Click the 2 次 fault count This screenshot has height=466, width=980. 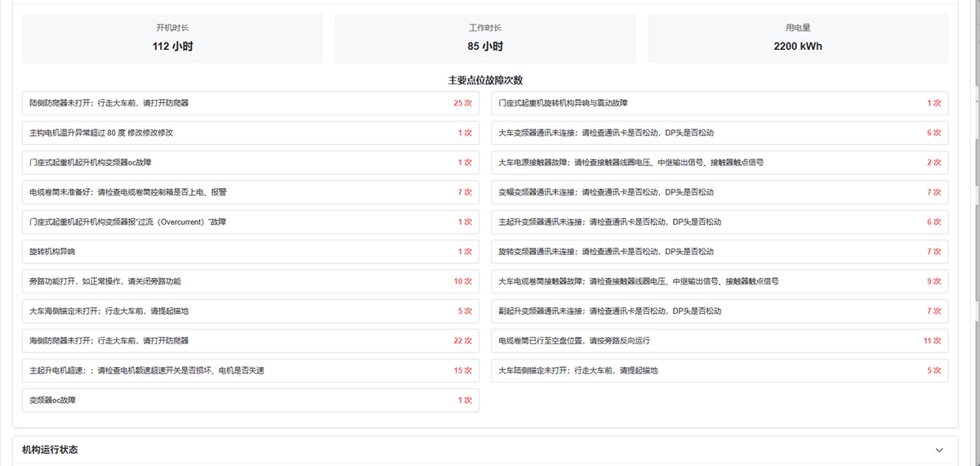pos(934,163)
